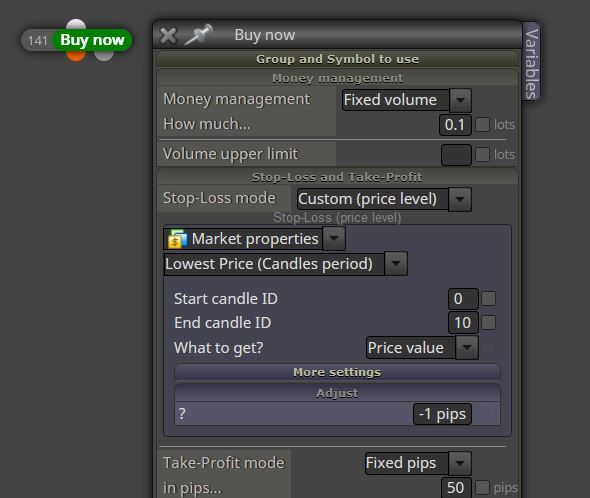The height and width of the screenshot is (498, 590).
Task: Edit the Take-Profit 50 pips field
Action: 456,488
